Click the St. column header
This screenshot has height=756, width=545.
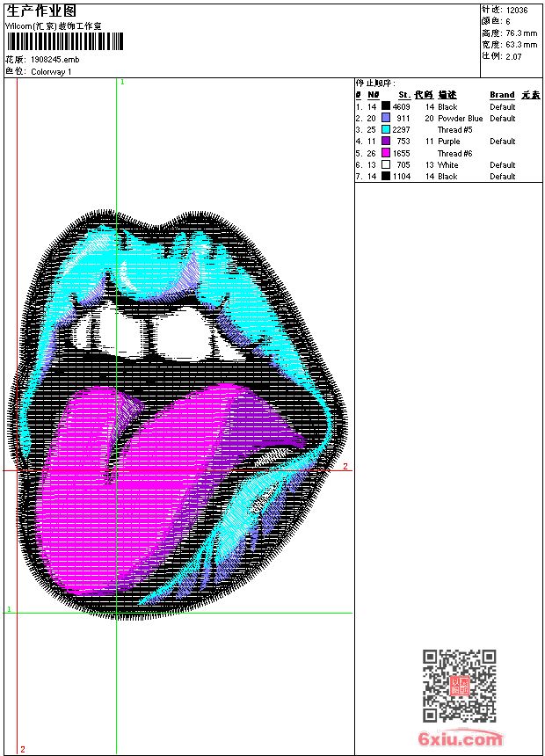pos(404,95)
